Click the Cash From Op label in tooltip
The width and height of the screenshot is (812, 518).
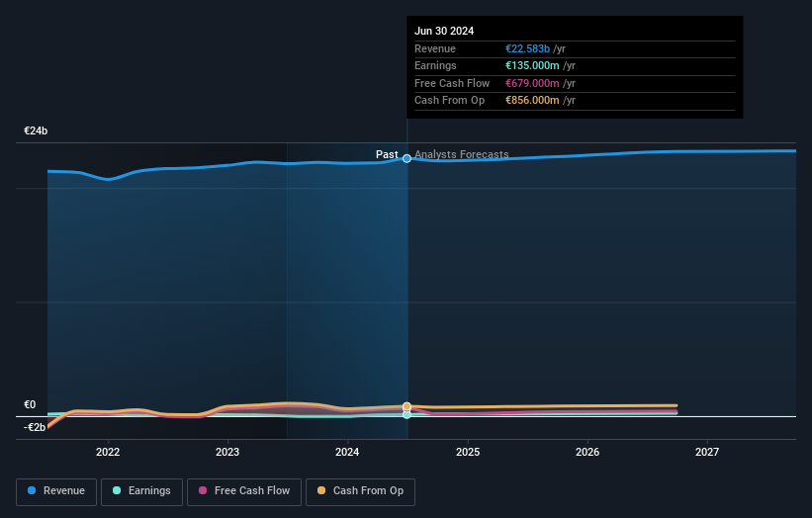(x=449, y=101)
